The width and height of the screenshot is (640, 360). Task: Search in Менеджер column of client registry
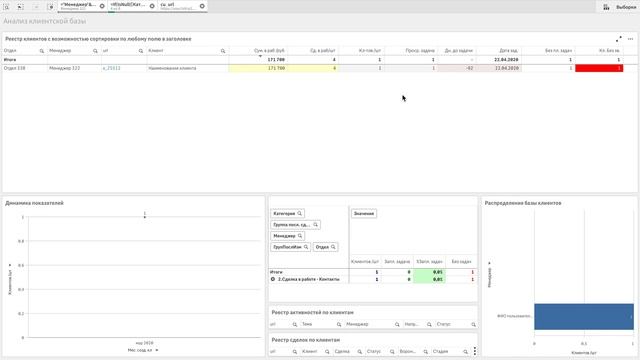click(96, 51)
